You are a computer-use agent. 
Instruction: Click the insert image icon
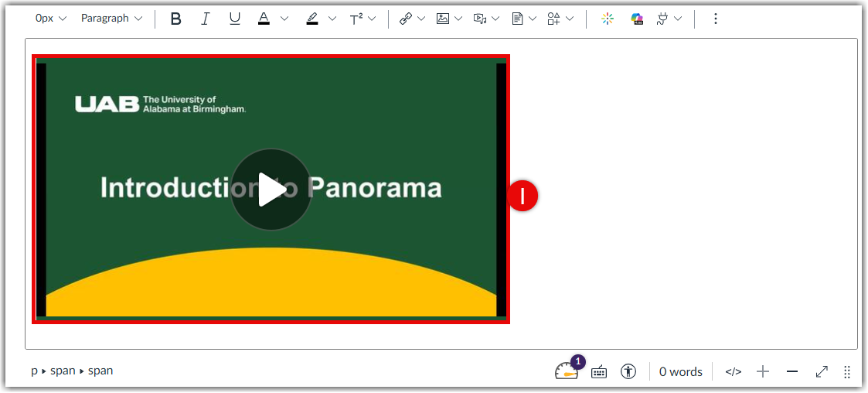[443, 19]
